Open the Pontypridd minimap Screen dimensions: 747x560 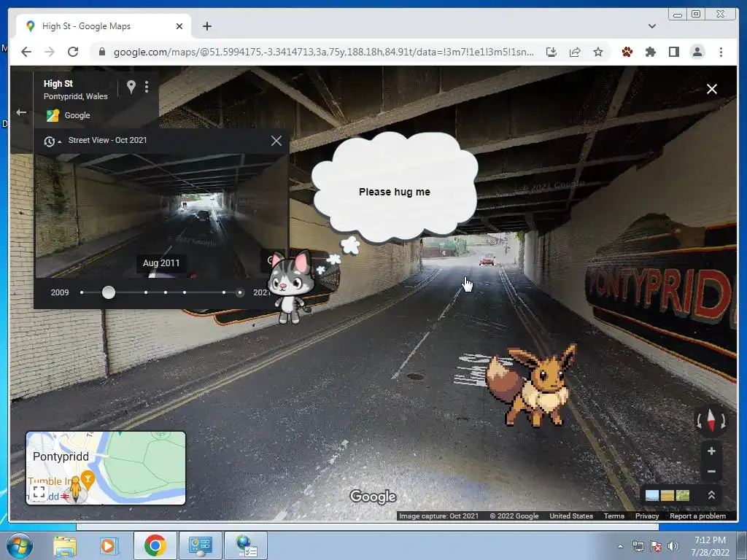pyautogui.click(x=106, y=468)
